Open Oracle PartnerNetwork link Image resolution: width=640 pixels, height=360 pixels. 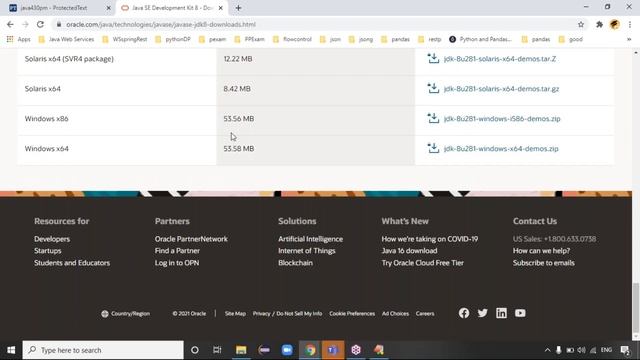pyautogui.click(x=191, y=239)
